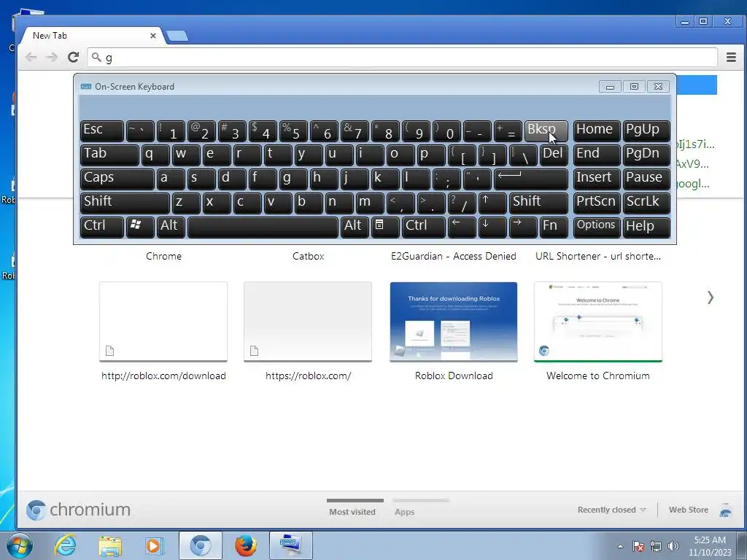The height and width of the screenshot is (560, 747).
Task: Click the right arrow key on On-Screen Keyboard
Action: pyautogui.click(x=522, y=227)
